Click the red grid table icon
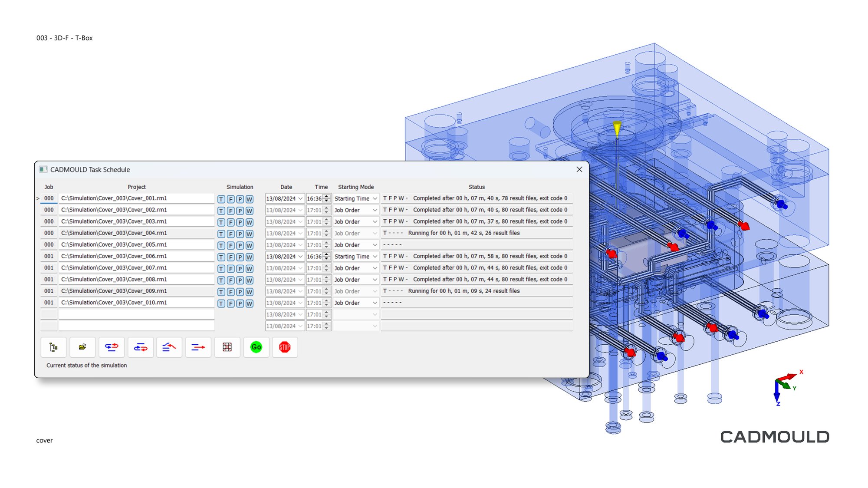 (227, 347)
